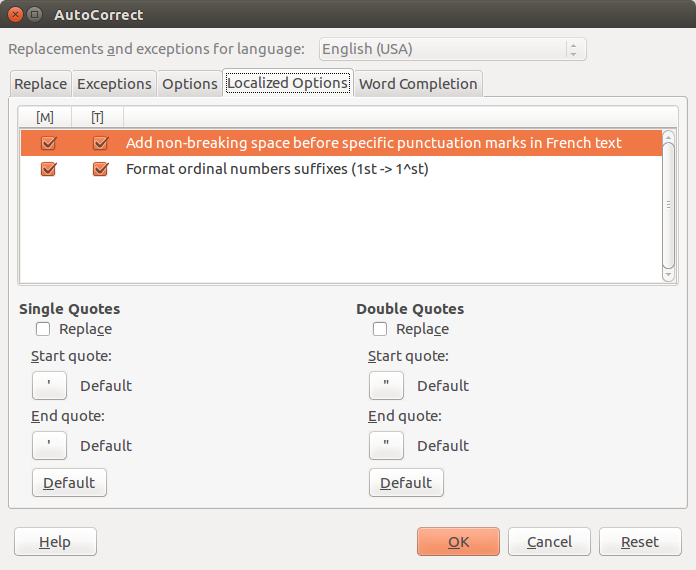Toggle [M] checkbox for French non-breaking space

(48, 143)
